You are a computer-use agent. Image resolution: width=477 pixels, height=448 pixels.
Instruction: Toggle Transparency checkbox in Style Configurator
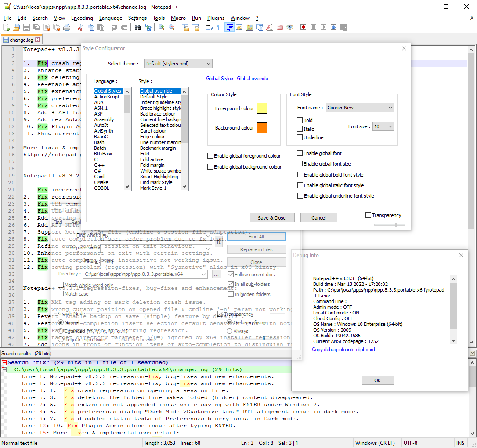tap(368, 215)
